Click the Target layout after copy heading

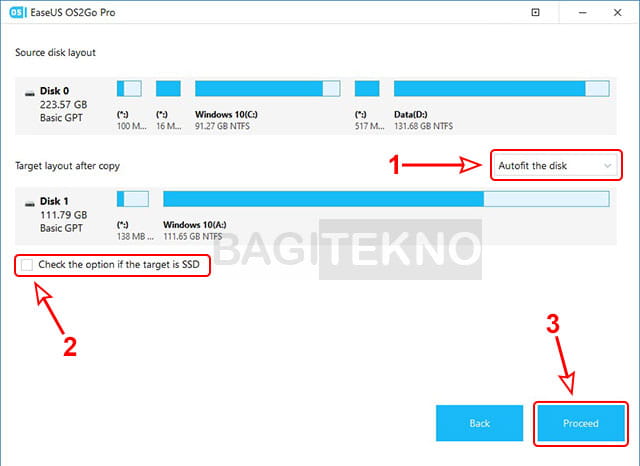[67, 166]
